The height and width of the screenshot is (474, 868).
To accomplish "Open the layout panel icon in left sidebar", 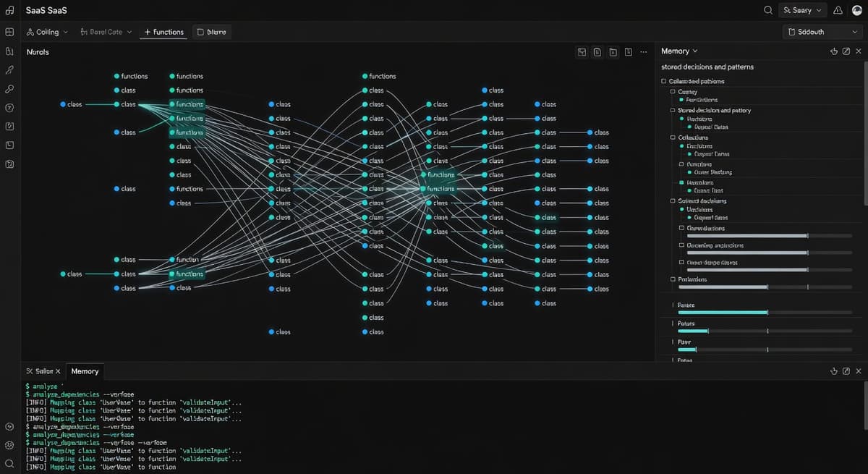I will coord(9,32).
